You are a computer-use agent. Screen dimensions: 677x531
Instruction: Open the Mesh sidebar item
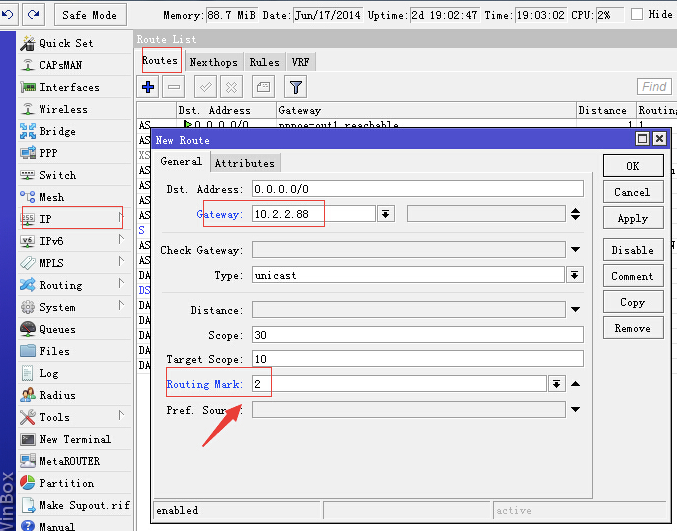point(74,197)
